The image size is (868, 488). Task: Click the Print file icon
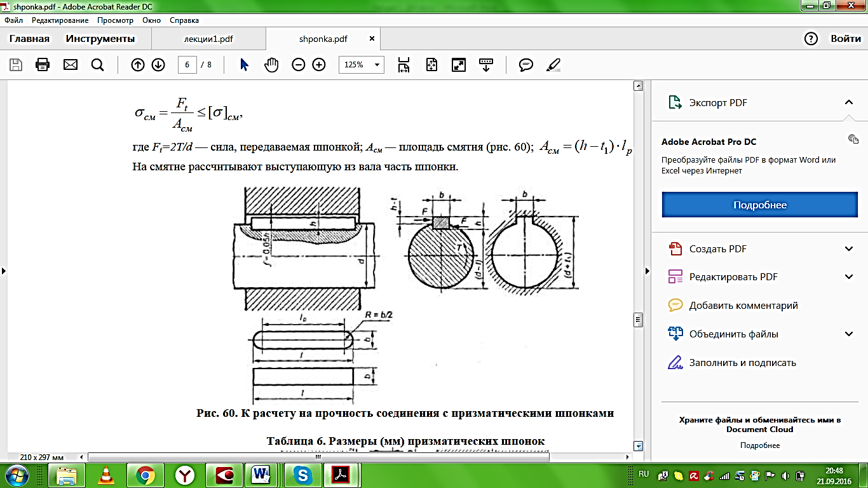(x=43, y=65)
